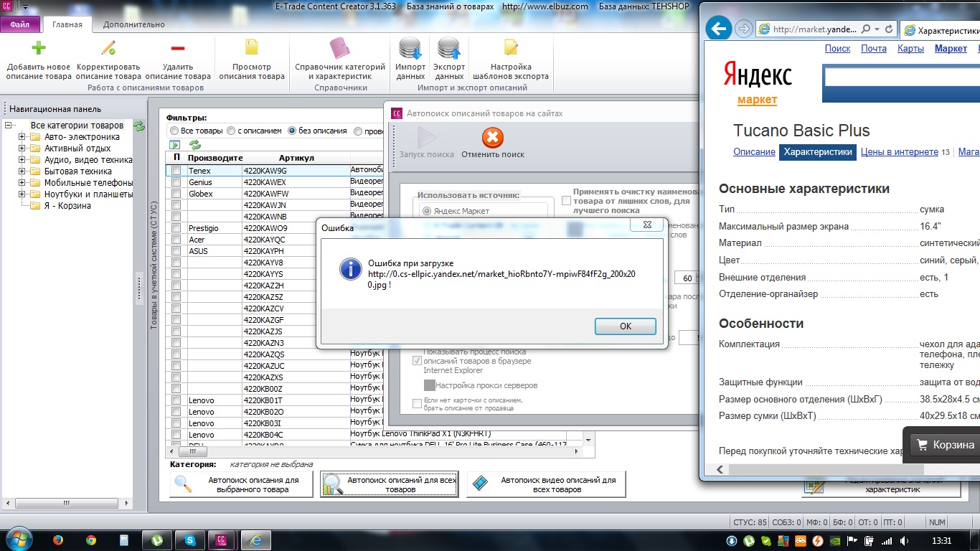Switch to the Главная ribbon tab
Screen dimensions: 980x551
coord(67,24)
